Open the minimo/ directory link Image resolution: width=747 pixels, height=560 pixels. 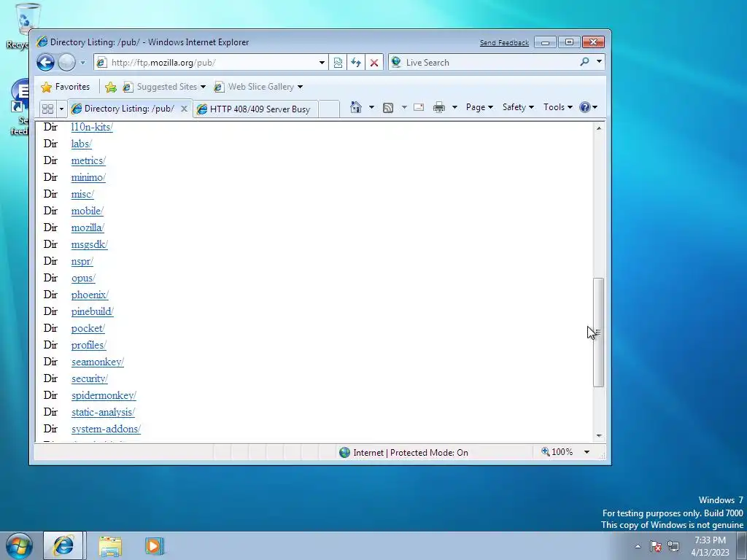pos(88,177)
